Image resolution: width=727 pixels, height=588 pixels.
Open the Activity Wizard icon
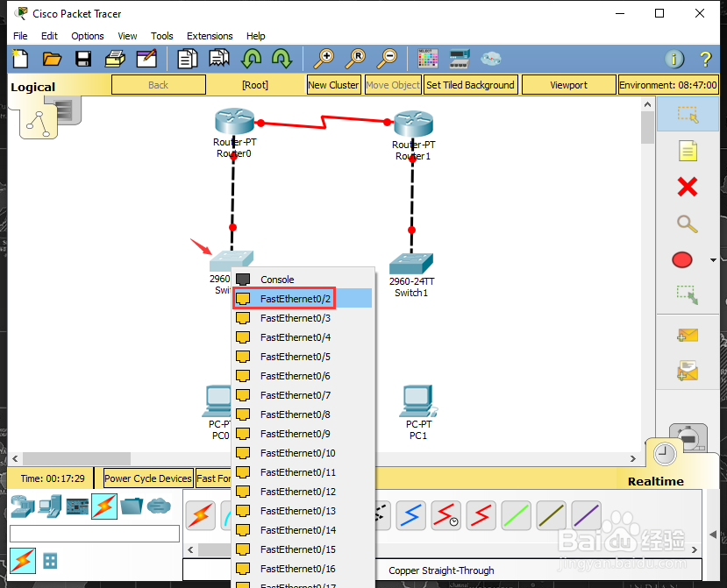(x=146, y=59)
